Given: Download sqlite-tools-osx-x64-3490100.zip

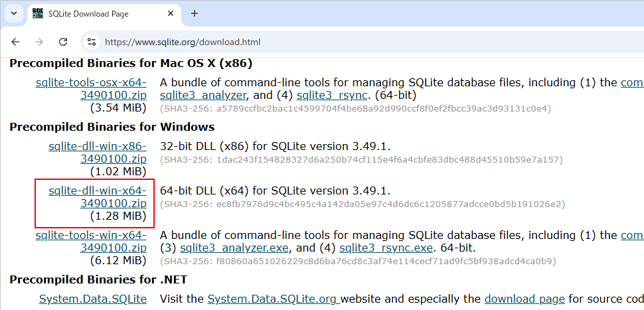Looking at the screenshot, I should 91,89.
